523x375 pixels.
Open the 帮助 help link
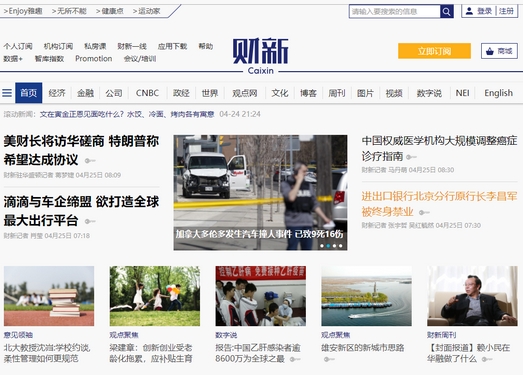pos(206,46)
